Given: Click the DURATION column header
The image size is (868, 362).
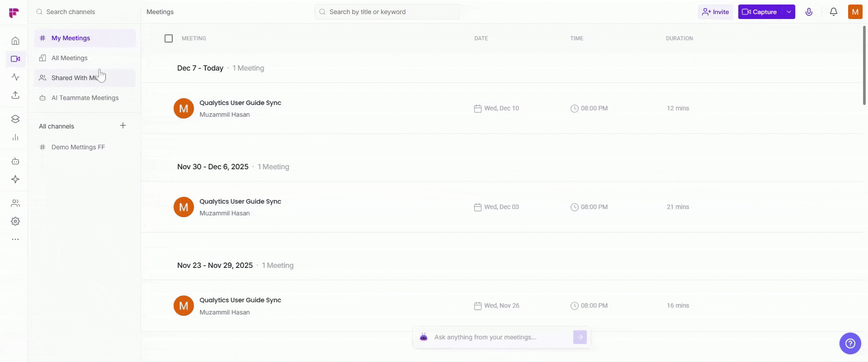Looking at the screenshot, I should (x=679, y=38).
